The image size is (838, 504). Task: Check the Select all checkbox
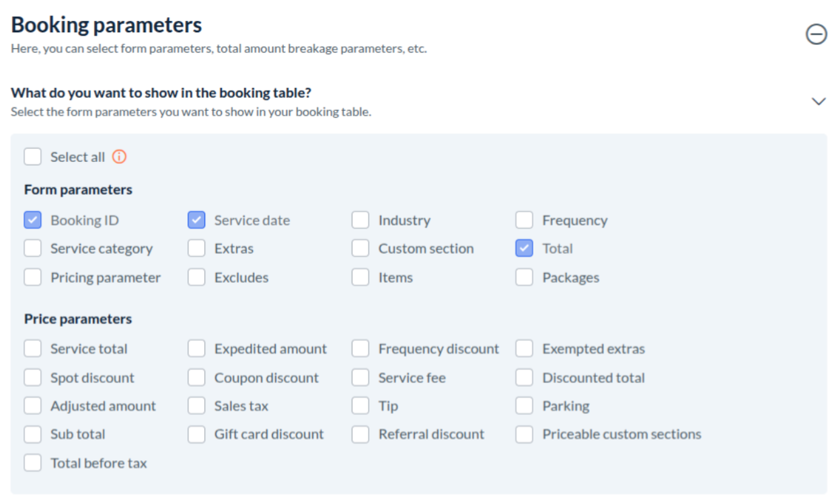point(33,157)
